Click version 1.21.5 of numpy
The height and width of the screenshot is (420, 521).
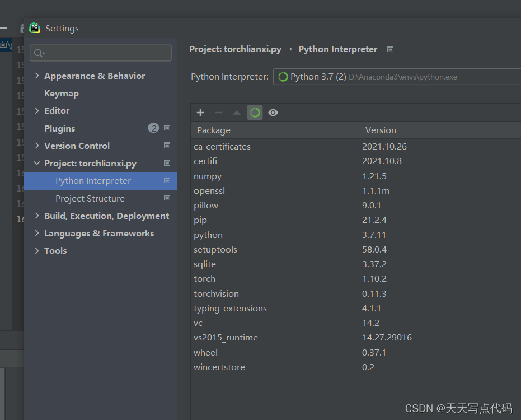click(x=374, y=176)
